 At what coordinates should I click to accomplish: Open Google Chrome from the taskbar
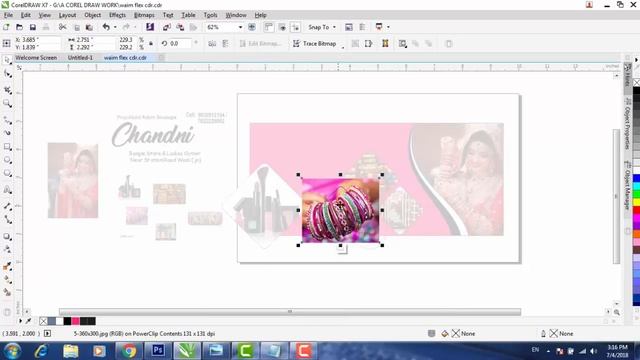click(x=129, y=351)
